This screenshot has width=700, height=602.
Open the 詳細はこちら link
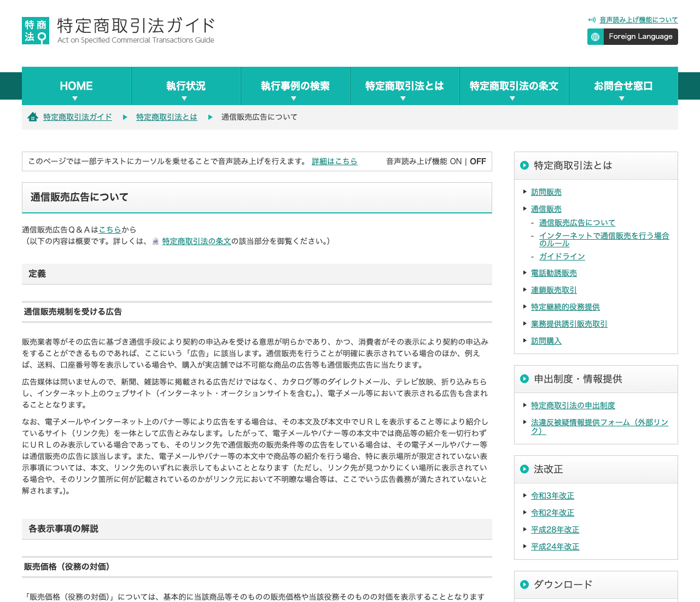tap(335, 161)
